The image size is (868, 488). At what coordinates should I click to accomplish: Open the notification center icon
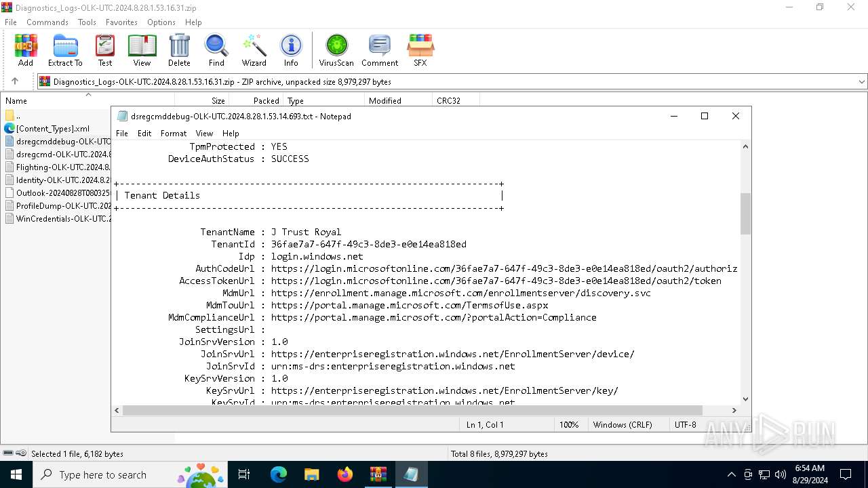846,474
